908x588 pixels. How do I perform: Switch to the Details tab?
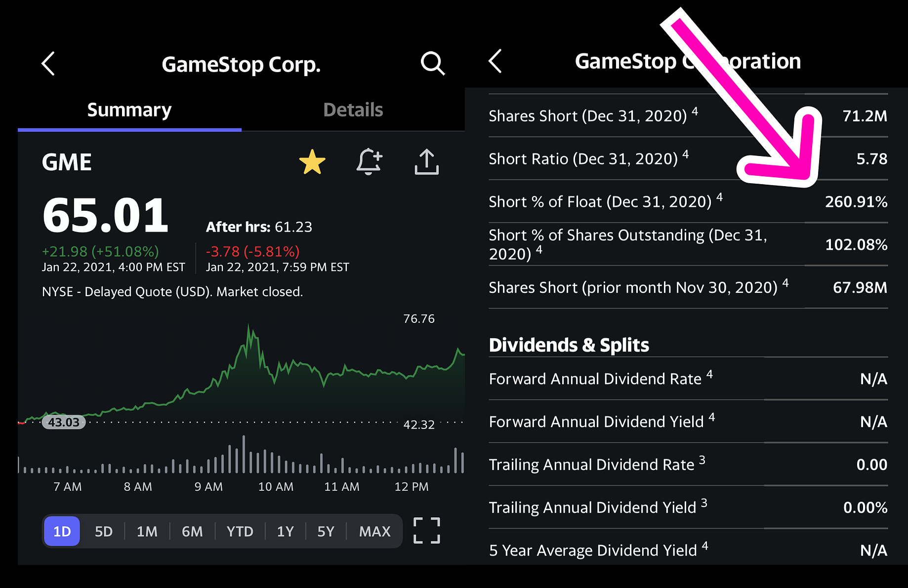click(x=353, y=110)
